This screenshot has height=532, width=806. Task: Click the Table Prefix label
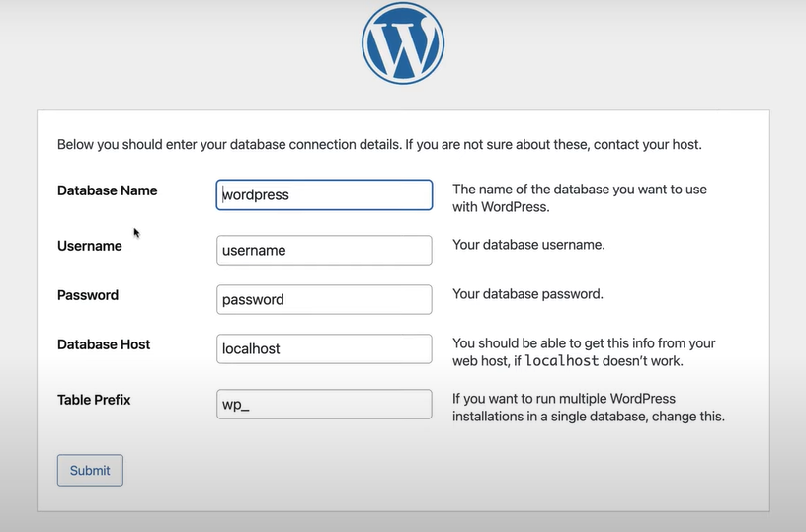[x=94, y=400]
